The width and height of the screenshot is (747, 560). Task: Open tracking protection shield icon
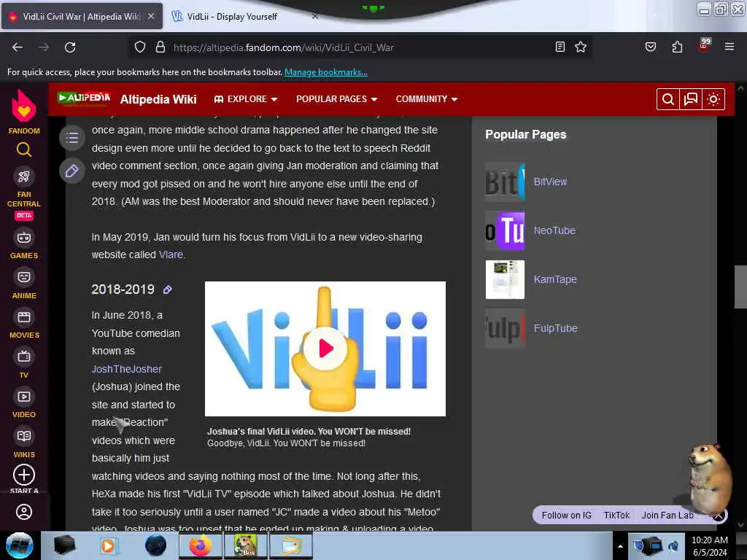tap(139, 47)
